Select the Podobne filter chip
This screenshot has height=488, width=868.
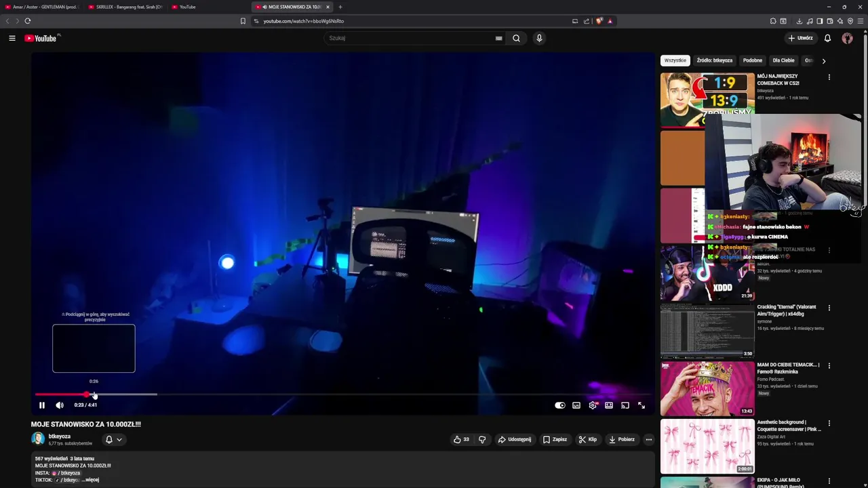tap(753, 60)
